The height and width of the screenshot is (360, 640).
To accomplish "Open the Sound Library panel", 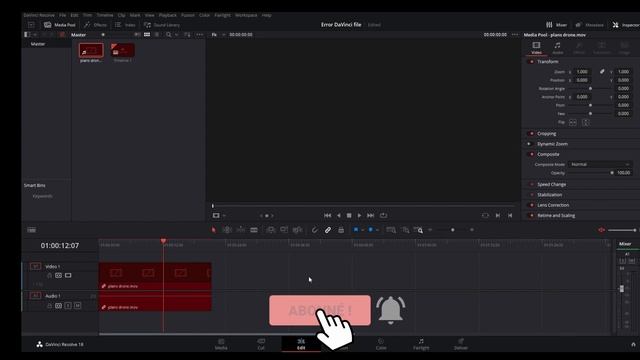I will (x=162, y=25).
